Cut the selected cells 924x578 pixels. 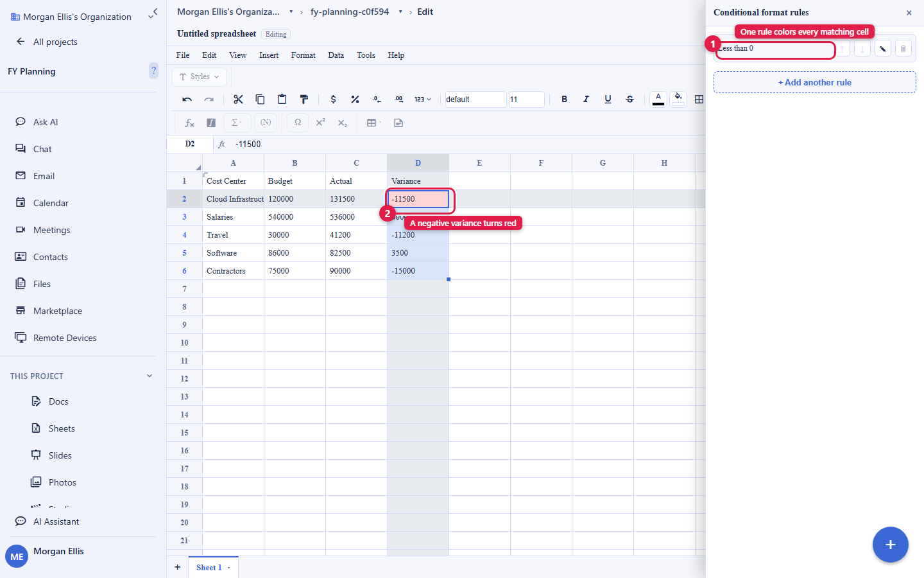click(238, 100)
